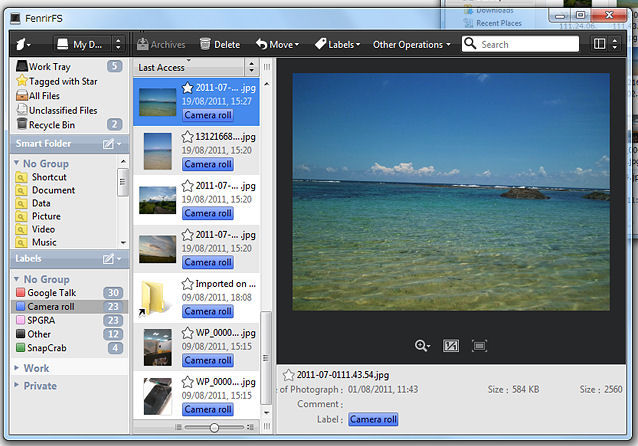Toggle the pane layout view icon
Image resolution: width=638 pixels, height=446 pixels.
599,44
